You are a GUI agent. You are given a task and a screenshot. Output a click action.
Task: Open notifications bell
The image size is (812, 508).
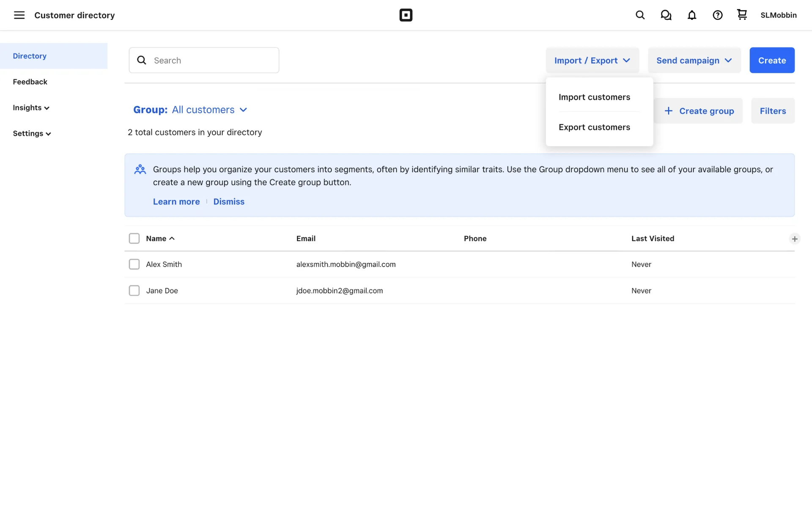pos(691,15)
